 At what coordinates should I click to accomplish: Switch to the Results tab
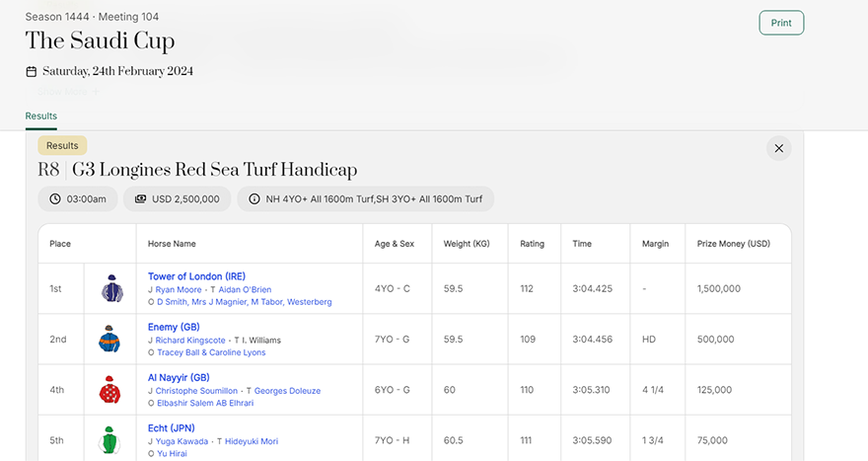41,116
